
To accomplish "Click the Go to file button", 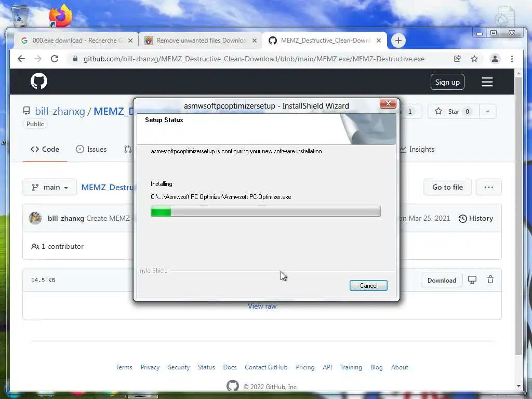I will 447,187.
